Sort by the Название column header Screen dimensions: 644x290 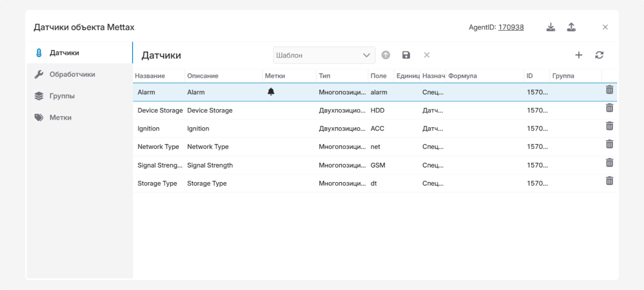click(x=150, y=76)
